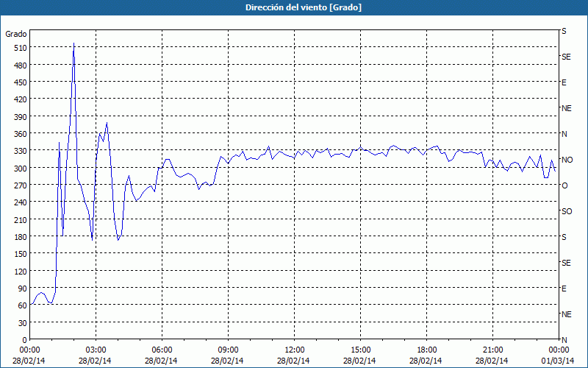Click the 240 value on the left axis
The image size is (588, 368).
pyautogui.click(x=21, y=203)
